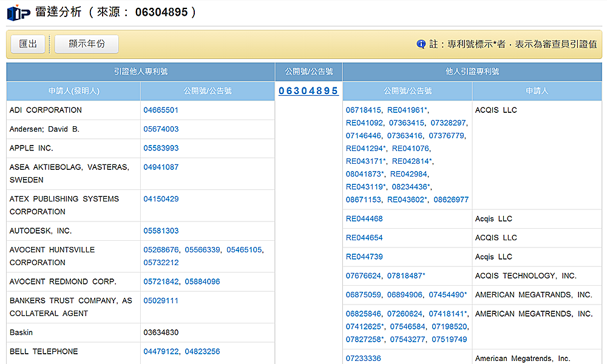Open Avocent Huntsville patent 05268676
The image size is (607, 364).
(x=161, y=249)
